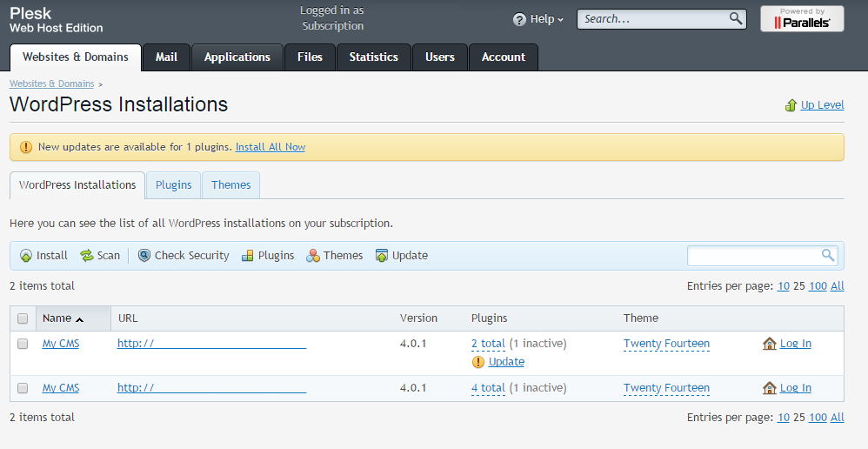The height and width of the screenshot is (449, 868).
Task: Click the Plugins toolbar icon
Action: tap(248, 256)
